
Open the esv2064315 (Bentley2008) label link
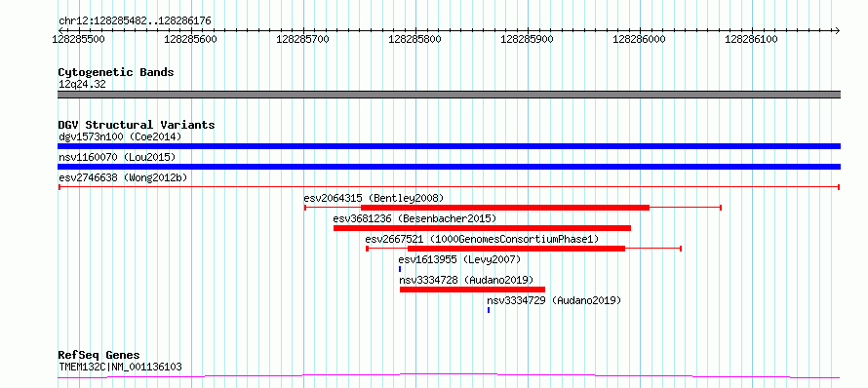(374, 198)
